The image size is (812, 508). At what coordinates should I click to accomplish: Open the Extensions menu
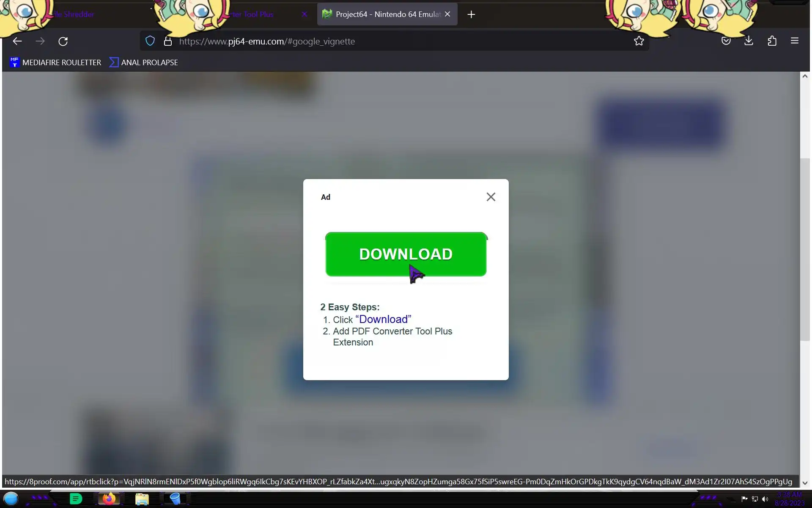[772, 41]
